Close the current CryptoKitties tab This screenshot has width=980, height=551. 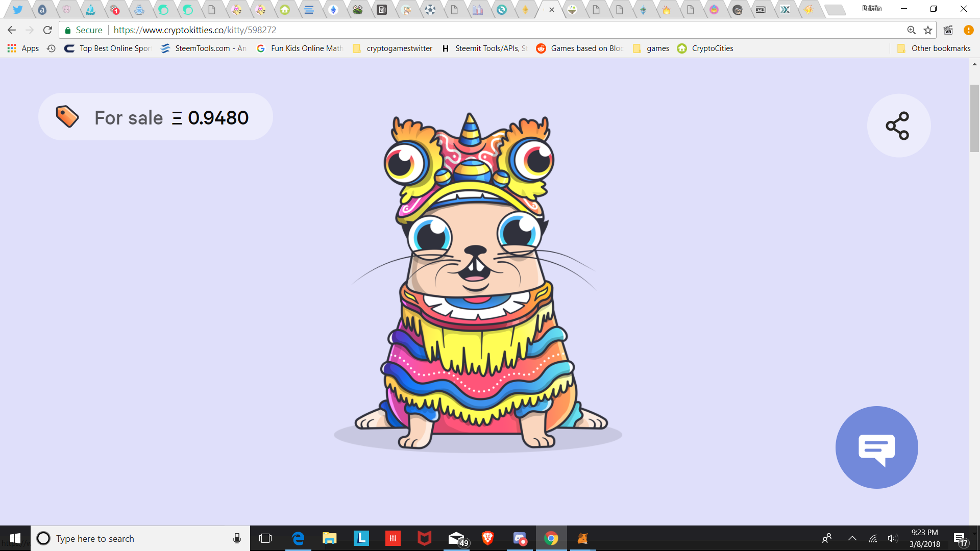(552, 9)
